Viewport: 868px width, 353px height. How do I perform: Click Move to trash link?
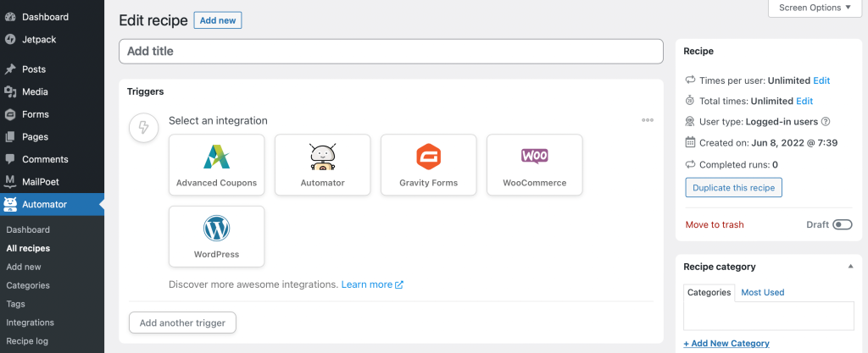pos(715,225)
